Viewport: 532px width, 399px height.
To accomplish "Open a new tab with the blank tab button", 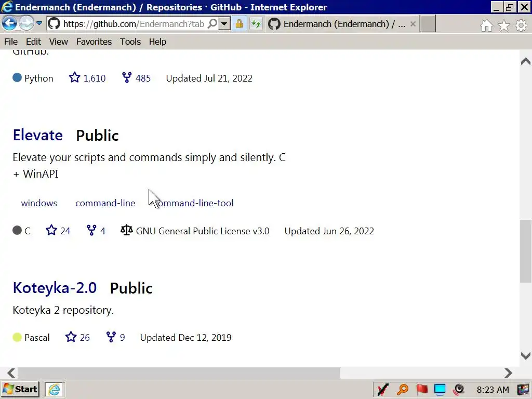I will coord(428,24).
